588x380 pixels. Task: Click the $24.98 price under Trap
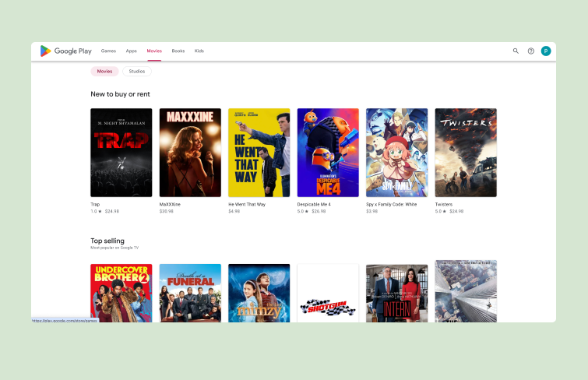tap(112, 212)
